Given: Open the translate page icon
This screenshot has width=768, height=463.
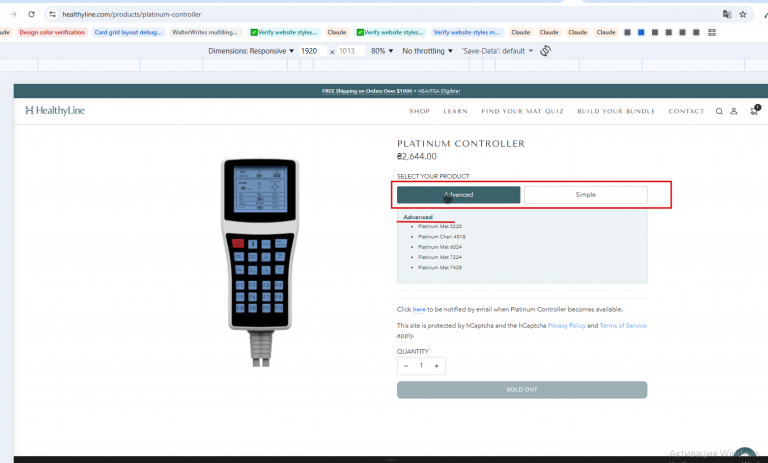Looking at the screenshot, I should click(x=727, y=14).
